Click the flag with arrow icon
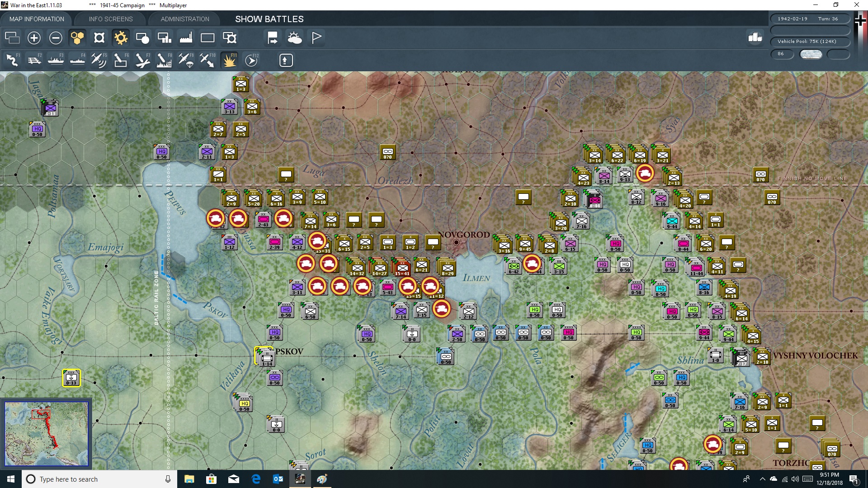868x488 pixels. click(x=273, y=38)
